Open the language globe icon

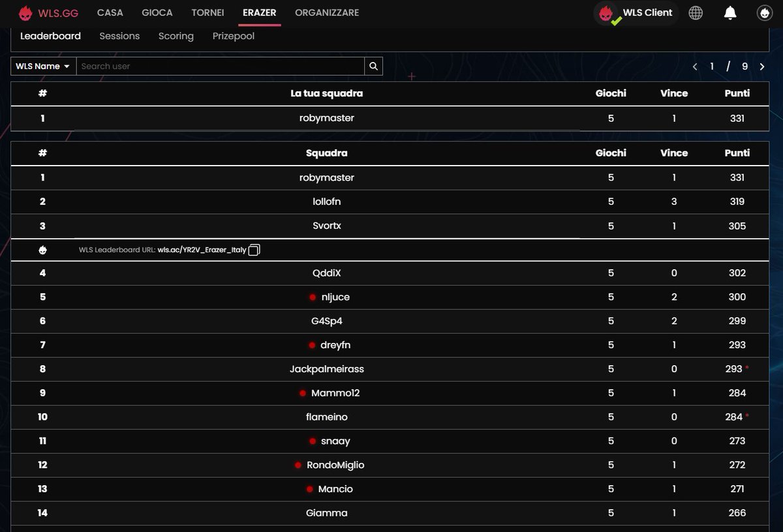coord(696,12)
